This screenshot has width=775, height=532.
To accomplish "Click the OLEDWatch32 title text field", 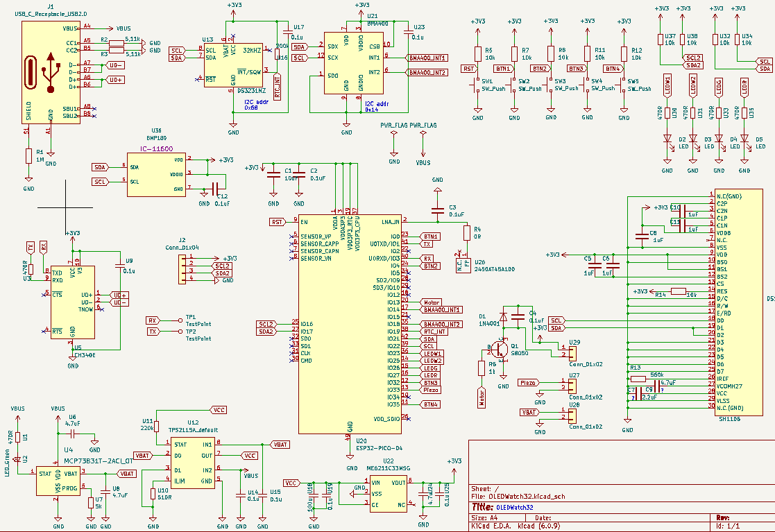I will [515, 507].
